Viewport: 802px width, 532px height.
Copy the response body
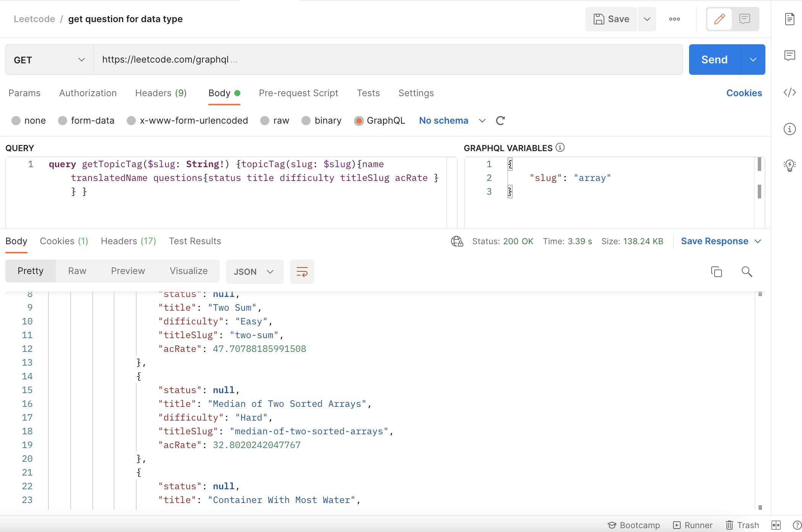(x=717, y=272)
